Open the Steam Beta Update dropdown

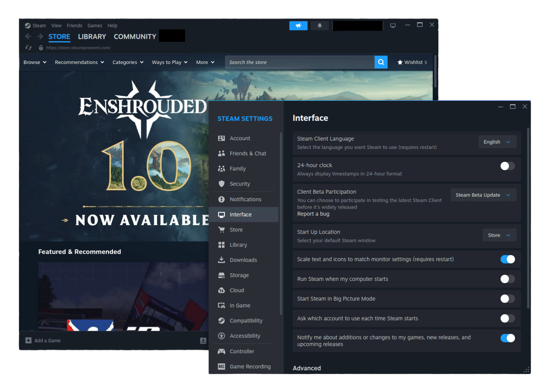(483, 195)
